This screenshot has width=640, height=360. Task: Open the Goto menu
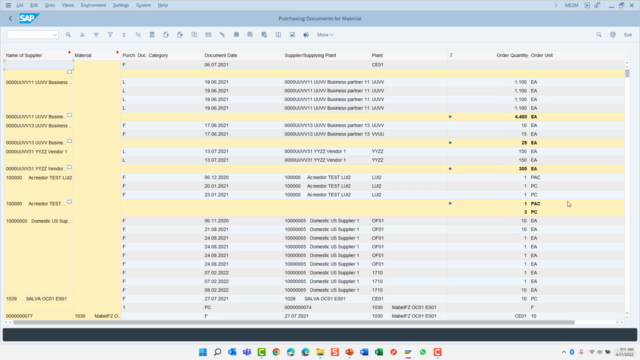[50, 5]
